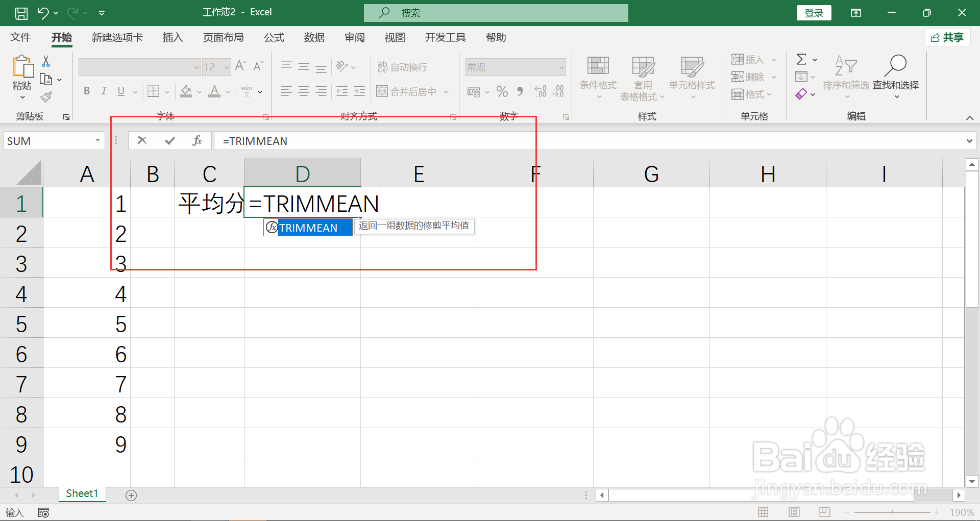Switch to Page Break Preview icon
The height and width of the screenshot is (521, 980).
pyautogui.click(x=824, y=512)
